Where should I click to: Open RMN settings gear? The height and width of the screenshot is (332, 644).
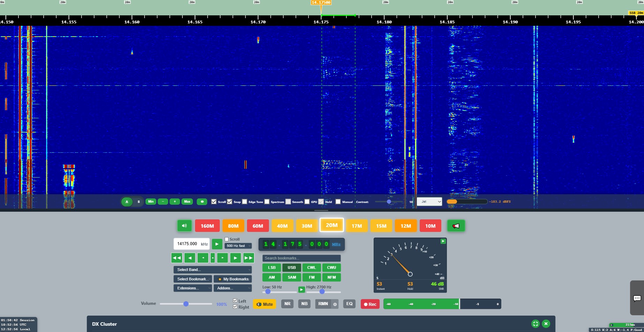335,304
